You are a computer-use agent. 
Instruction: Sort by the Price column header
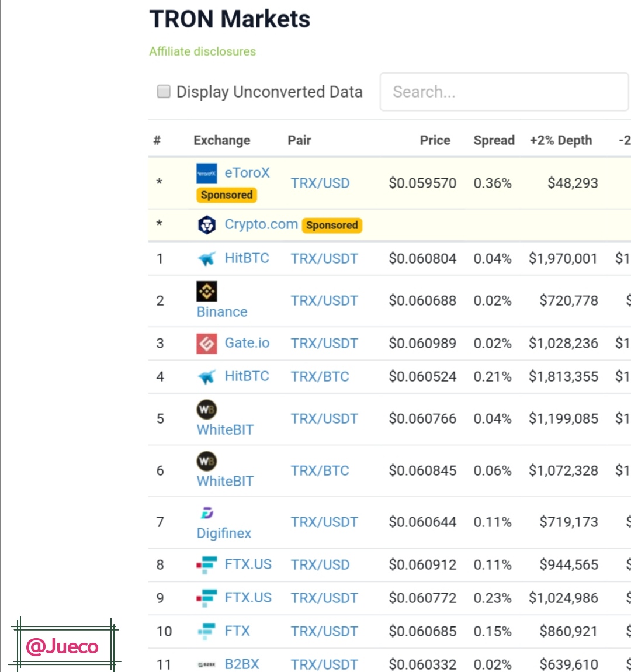tap(435, 140)
